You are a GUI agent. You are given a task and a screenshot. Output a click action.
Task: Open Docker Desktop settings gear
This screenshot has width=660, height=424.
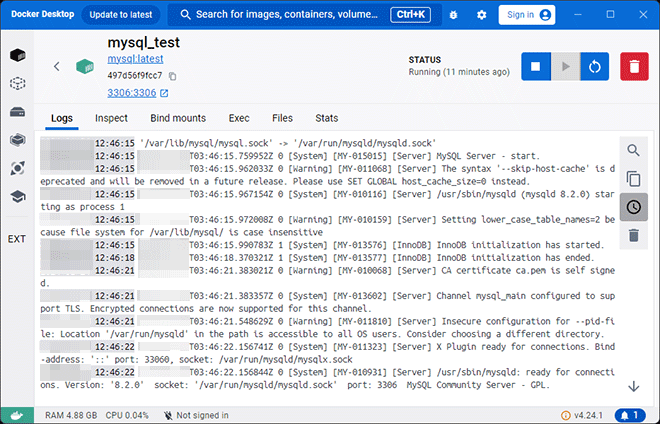point(482,15)
